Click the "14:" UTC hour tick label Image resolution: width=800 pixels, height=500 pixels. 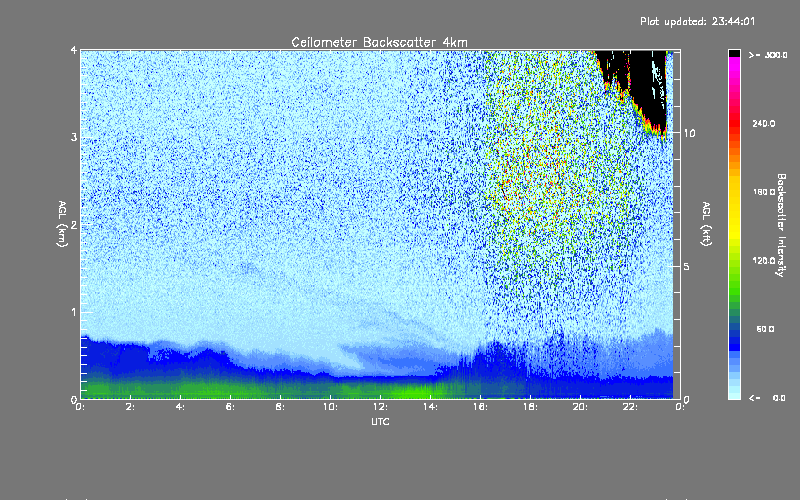tap(430, 407)
